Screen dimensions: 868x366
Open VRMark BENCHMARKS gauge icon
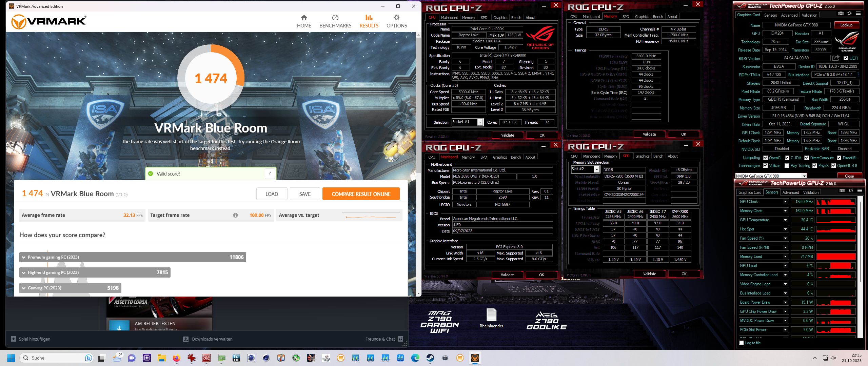click(335, 18)
